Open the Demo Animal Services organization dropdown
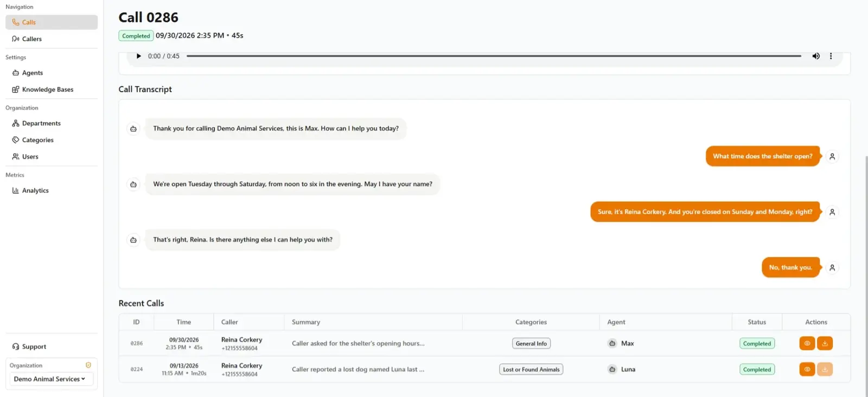Image resolution: width=868 pixels, height=397 pixels. pyautogui.click(x=52, y=379)
